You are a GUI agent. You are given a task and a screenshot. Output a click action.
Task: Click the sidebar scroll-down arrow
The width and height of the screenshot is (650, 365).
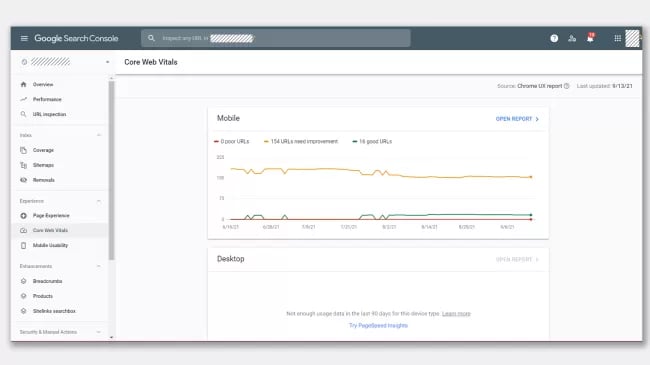click(111, 337)
